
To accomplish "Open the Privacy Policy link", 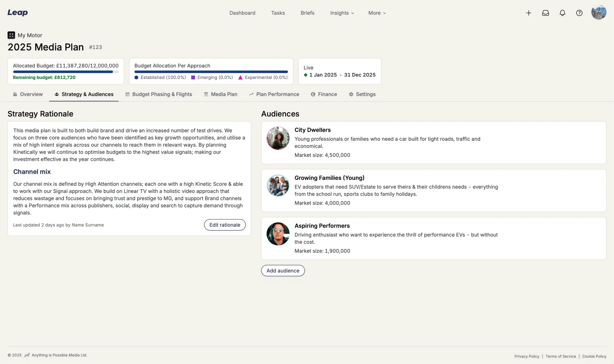I will coord(527,356).
